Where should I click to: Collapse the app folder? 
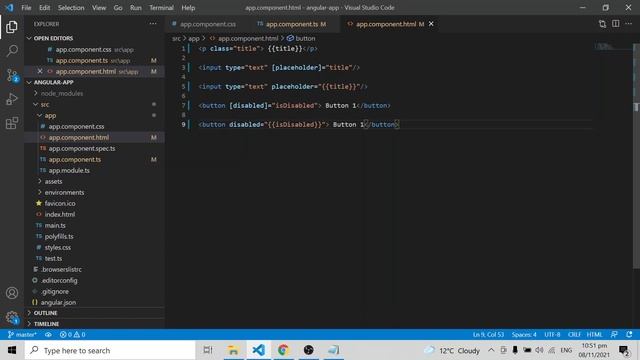[50, 116]
